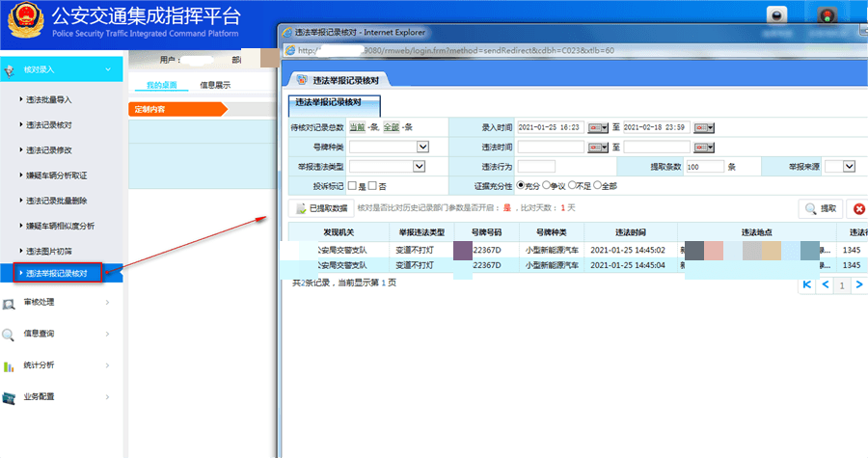868x458 pixels.
Task: Click the 提取 search button
Action: point(823,208)
